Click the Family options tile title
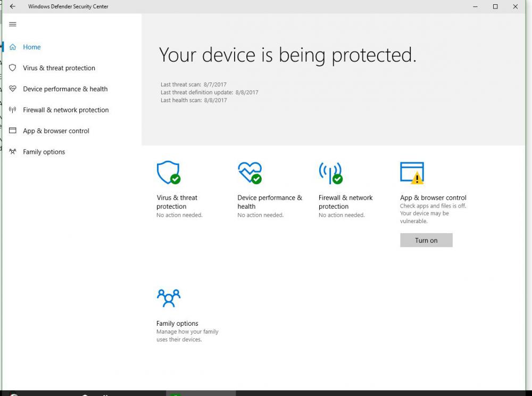532x396 pixels. [177, 324]
